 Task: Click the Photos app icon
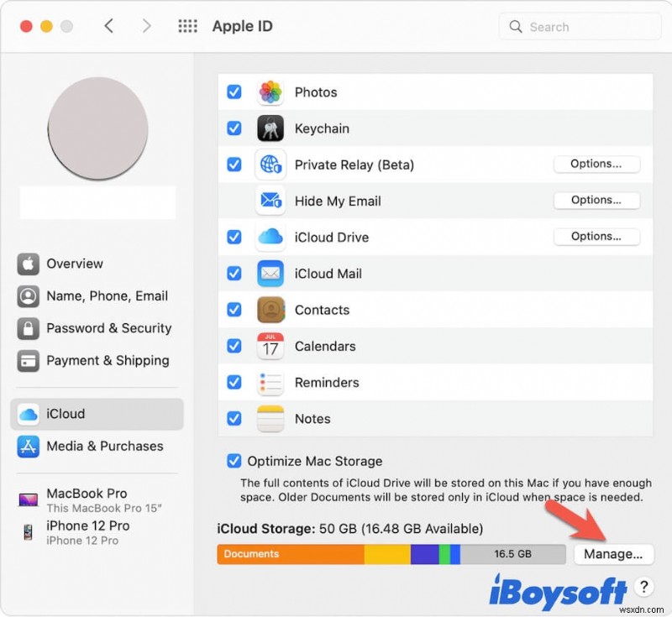[270, 92]
